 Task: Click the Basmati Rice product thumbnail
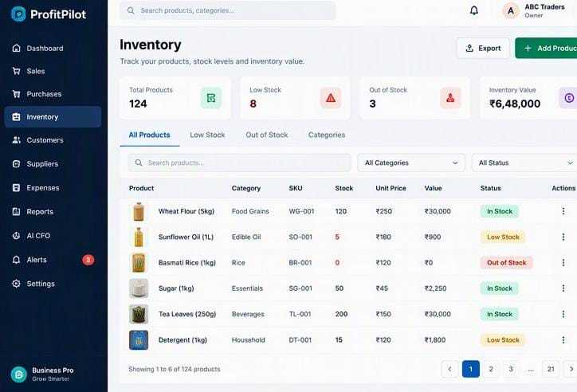[x=139, y=263]
